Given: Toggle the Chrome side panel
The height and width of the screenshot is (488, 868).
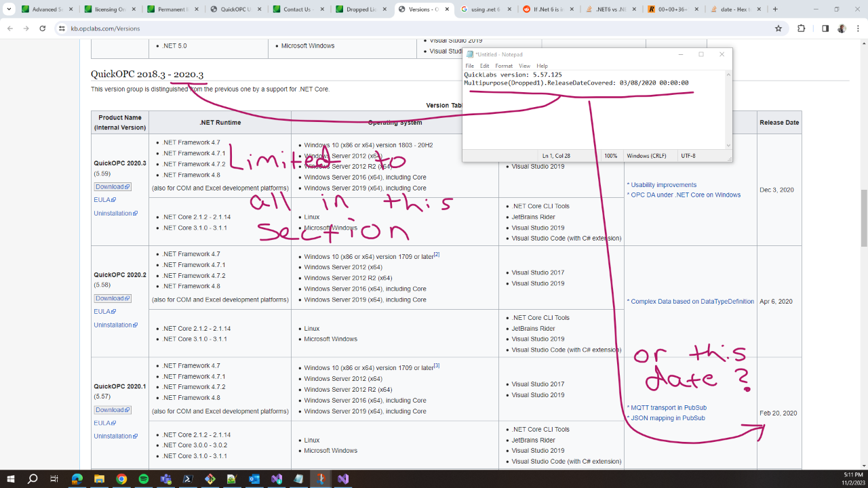Looking at the screenshot, I should click(825, 28).
